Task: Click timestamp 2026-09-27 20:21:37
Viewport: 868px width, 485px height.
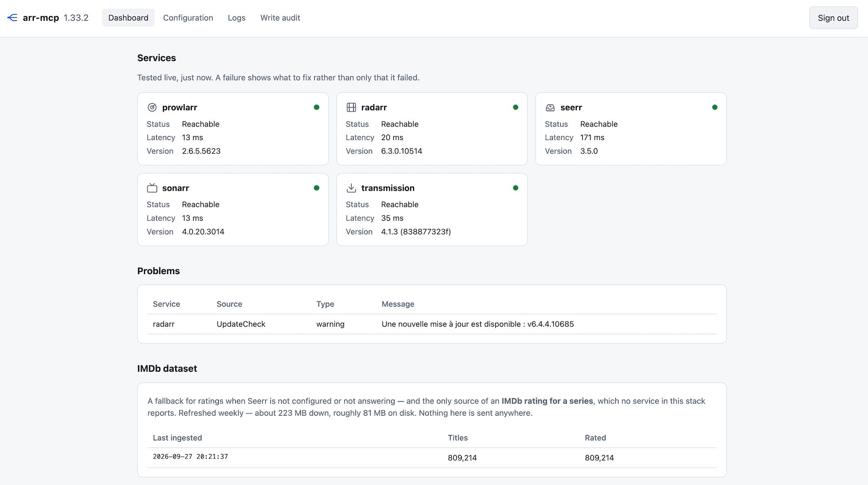Action: tap(191, 457)
